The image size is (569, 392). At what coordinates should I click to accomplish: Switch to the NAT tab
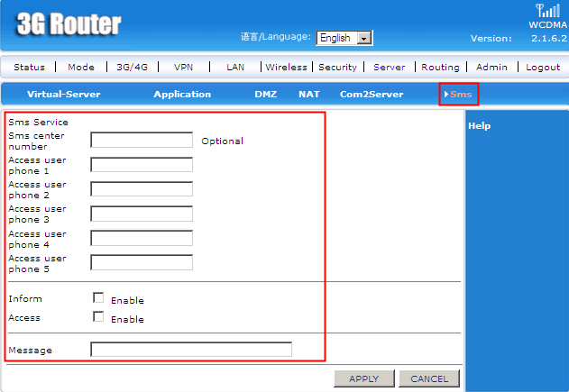(x=309, y=94)
